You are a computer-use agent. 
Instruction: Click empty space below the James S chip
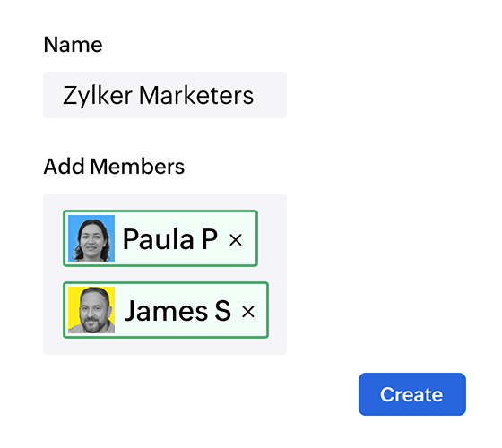tap(165, 346)
